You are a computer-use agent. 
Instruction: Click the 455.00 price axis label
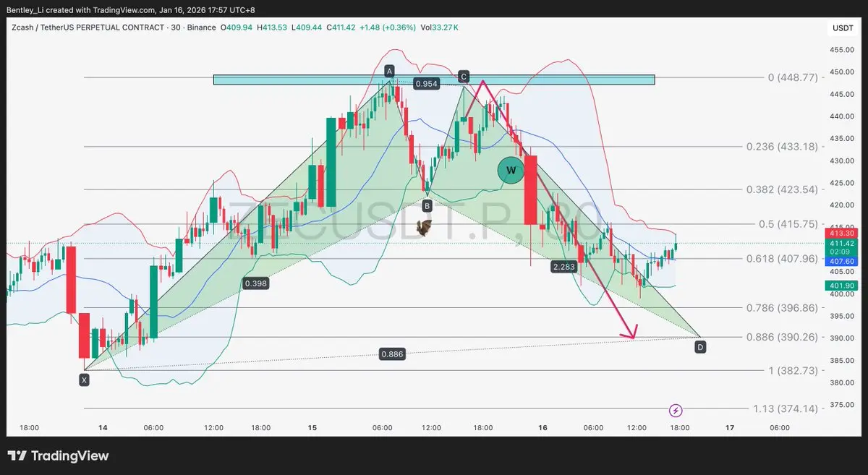841,50
